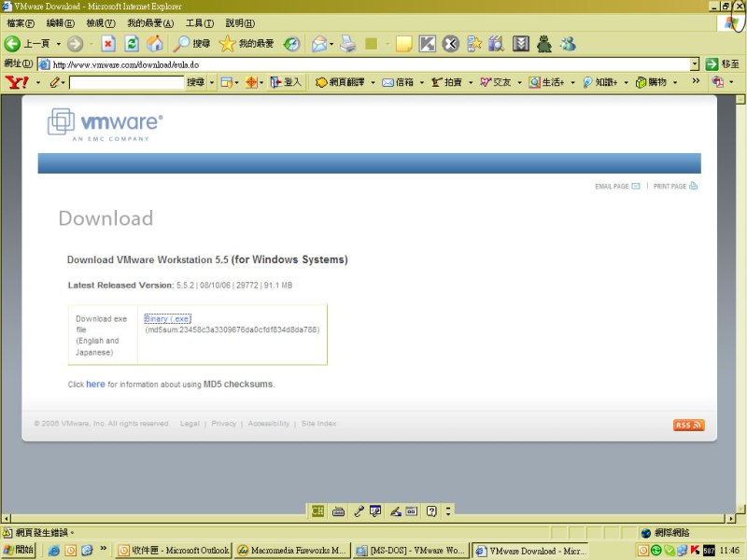747x560 pixels.
Task: Click the Yahoo toolbar pencil icon
Action: coord(55,82)
